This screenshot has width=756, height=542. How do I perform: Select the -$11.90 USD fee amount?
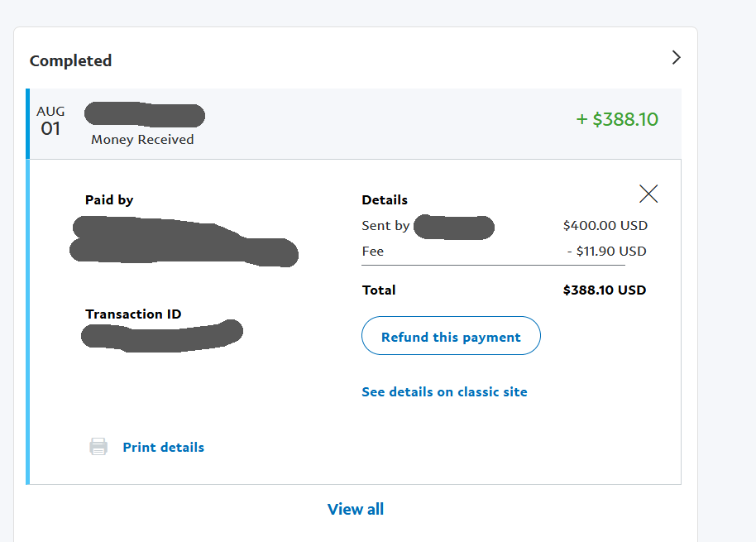pos(606,252)
